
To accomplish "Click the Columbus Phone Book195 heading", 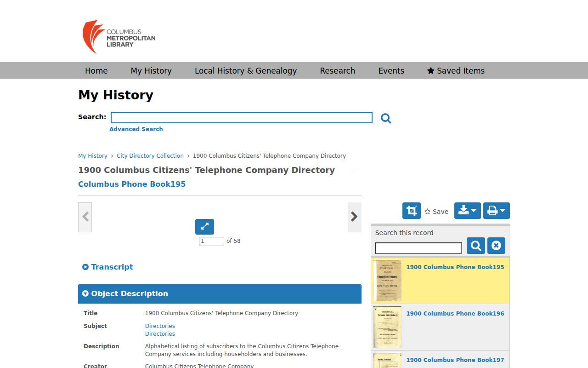I will [x=132, y=184].
